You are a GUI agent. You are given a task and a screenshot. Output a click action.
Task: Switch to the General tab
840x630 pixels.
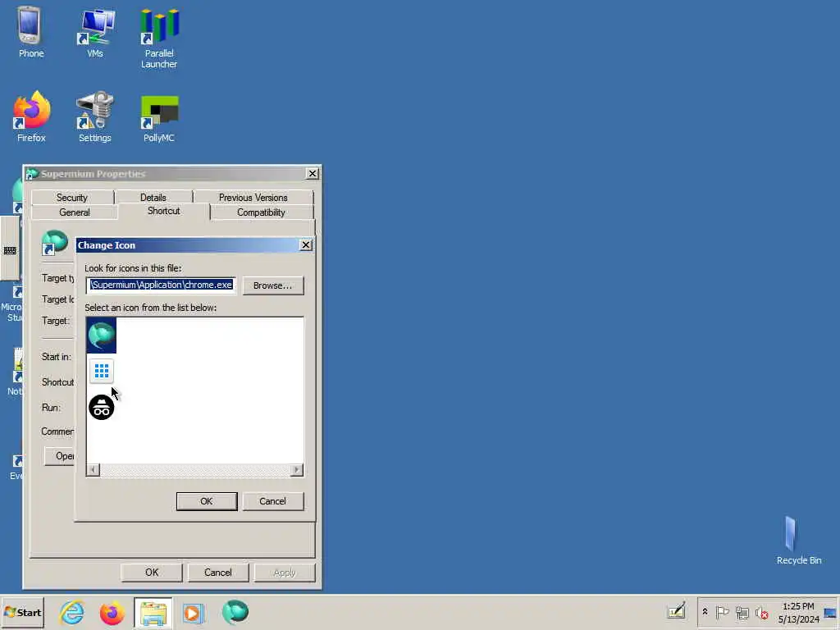point(75,212)
